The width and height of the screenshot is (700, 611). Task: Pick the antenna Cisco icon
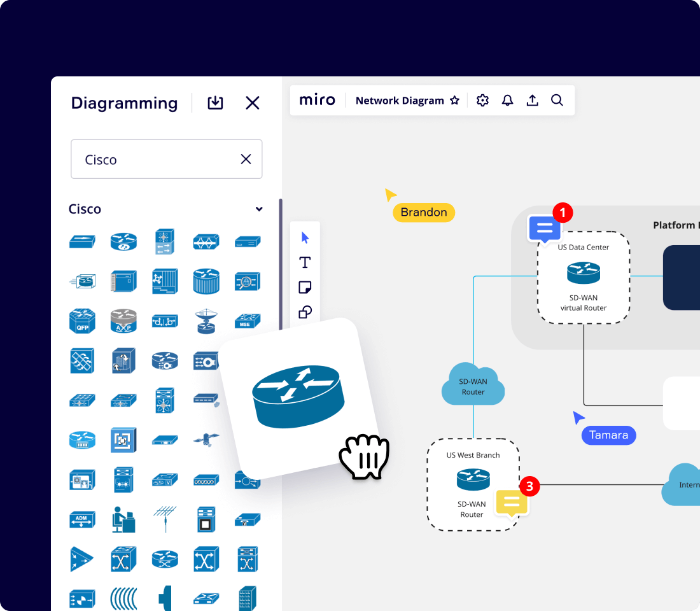[165, 519]
